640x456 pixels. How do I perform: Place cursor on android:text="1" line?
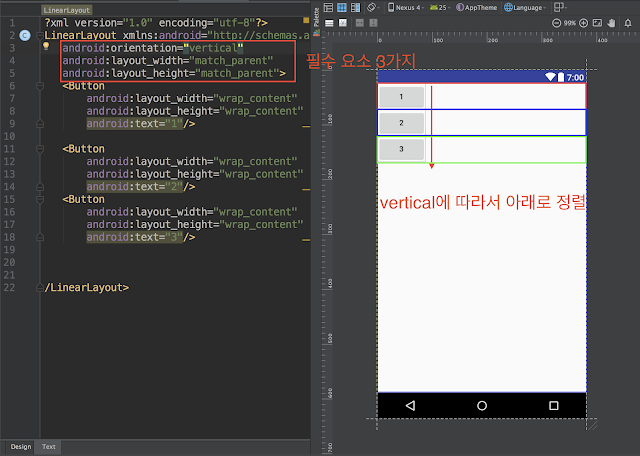tap(140, 124)
